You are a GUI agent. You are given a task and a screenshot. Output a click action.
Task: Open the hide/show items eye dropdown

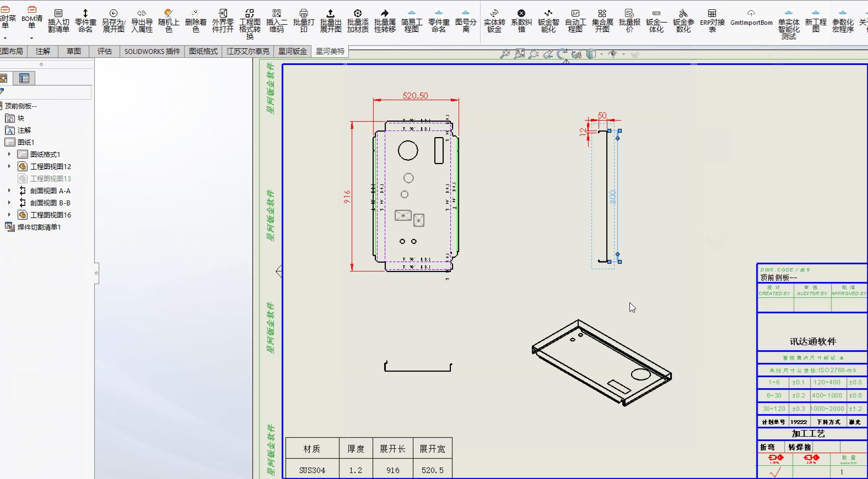click(x=623, y=54)
